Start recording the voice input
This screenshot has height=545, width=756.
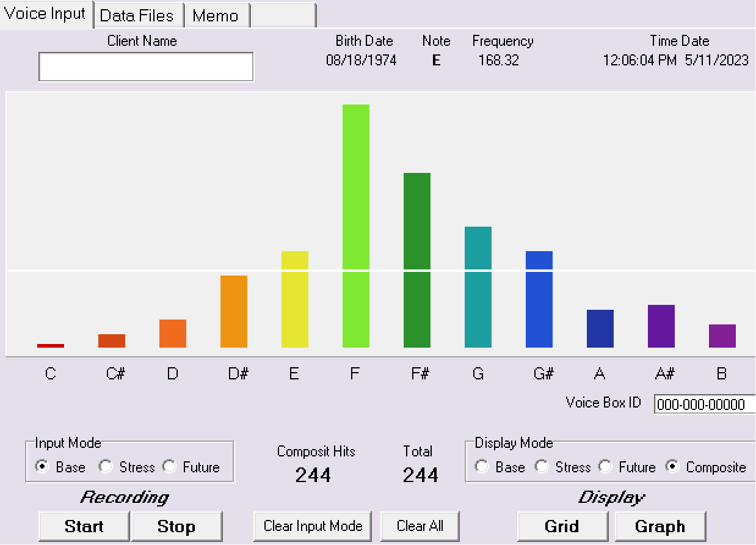tap(83, 526)
